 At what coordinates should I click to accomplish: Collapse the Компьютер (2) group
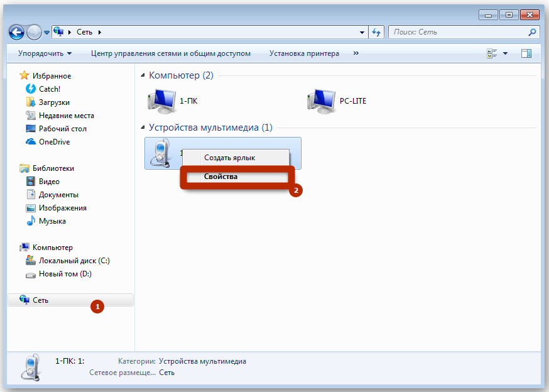[143, 75]
